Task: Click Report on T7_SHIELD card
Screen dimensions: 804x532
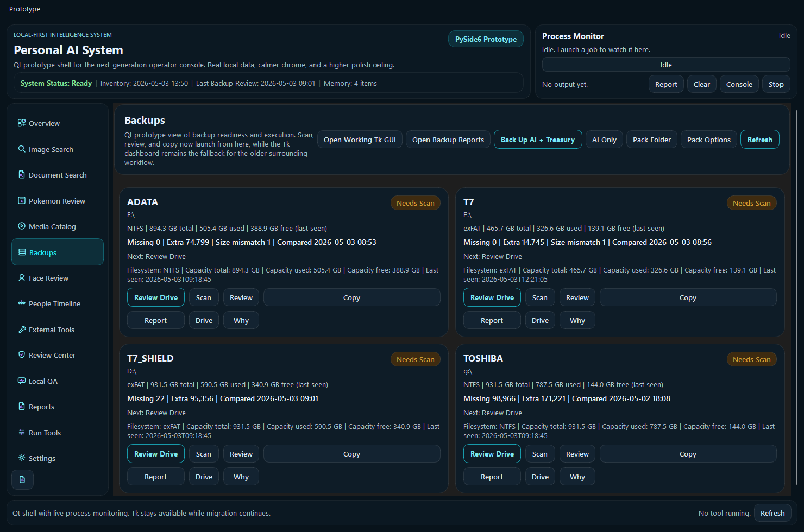Action: tap(155, 477)
